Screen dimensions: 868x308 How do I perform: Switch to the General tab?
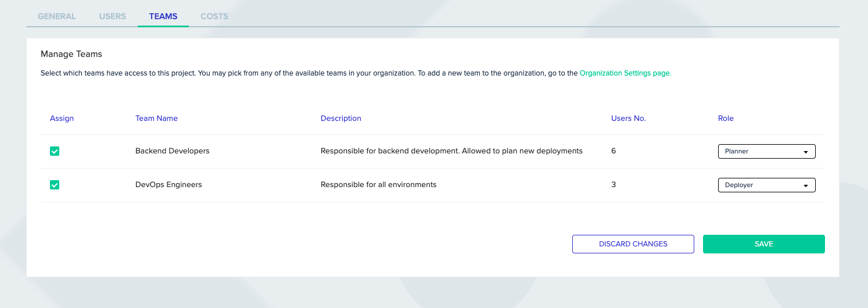coord(57,16)
